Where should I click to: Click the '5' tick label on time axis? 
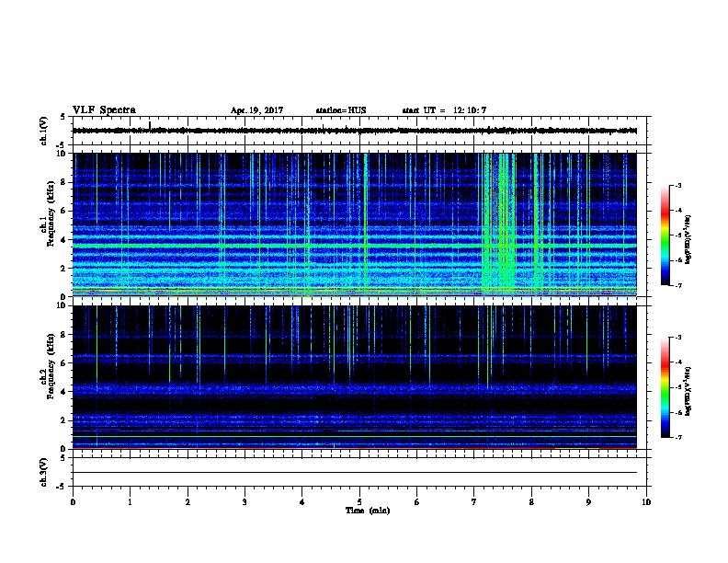[x=359, y=502]
